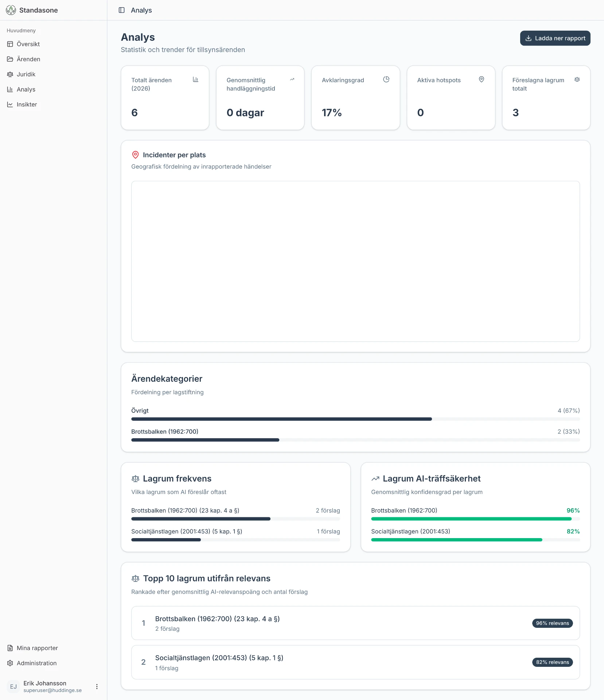Click the empty incident map area

pos(355,261)
